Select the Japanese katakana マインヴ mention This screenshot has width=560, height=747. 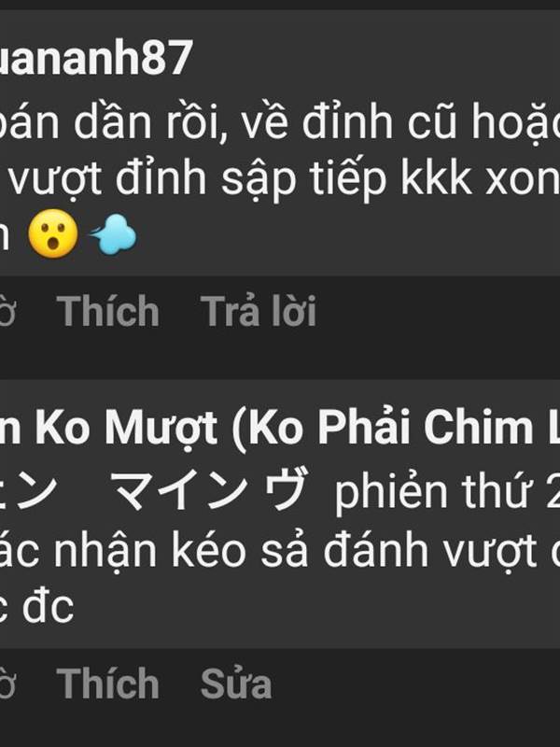click(x=208, y=489)
